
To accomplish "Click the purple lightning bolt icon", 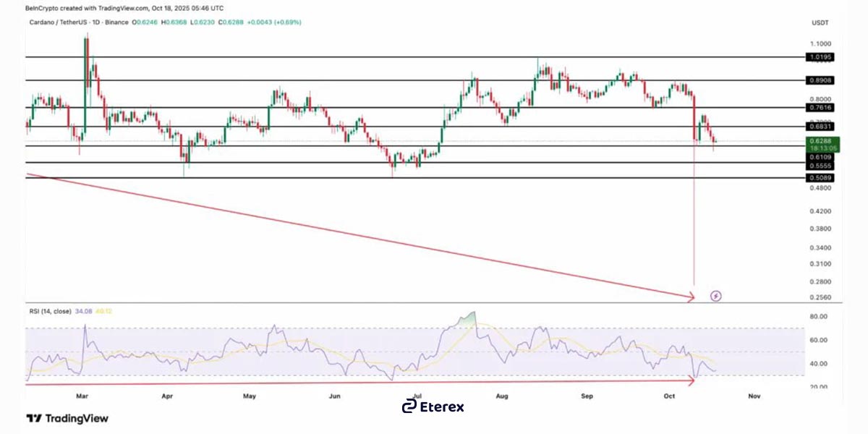I will (x=716, y=295).
